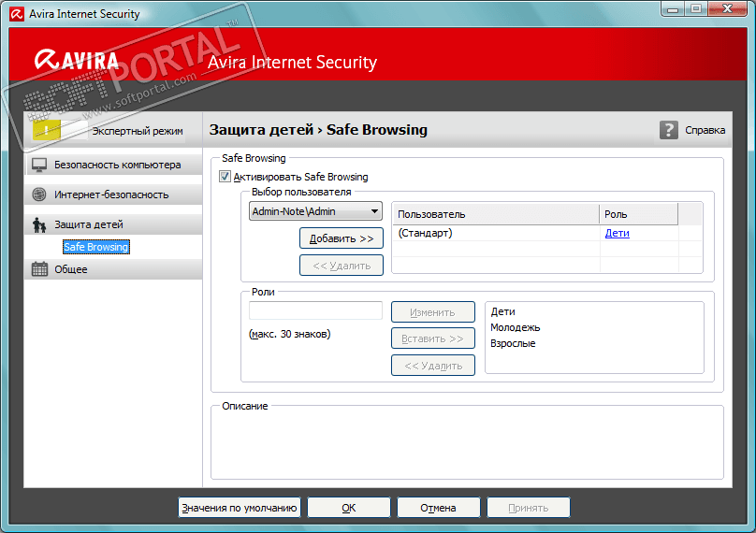Click the calendar icon next to Общее
The width and height of the screenshot is (756, 533).
(39, 269)
